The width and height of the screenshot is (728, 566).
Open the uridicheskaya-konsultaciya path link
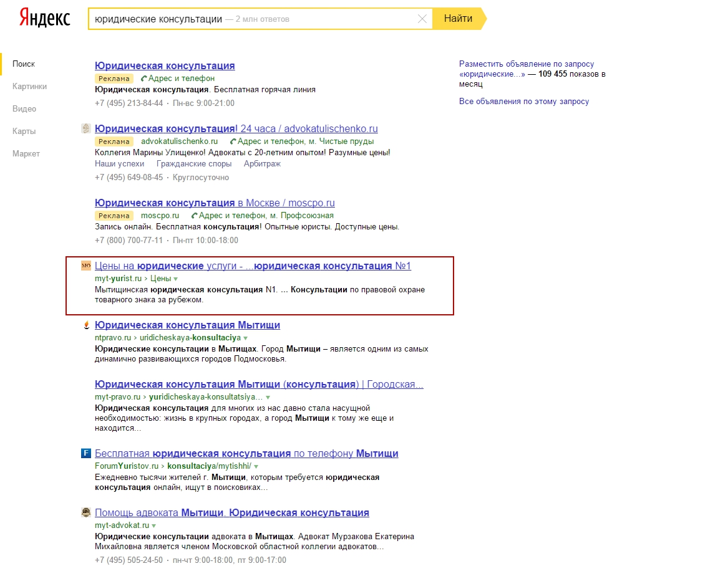click(190, 338)
